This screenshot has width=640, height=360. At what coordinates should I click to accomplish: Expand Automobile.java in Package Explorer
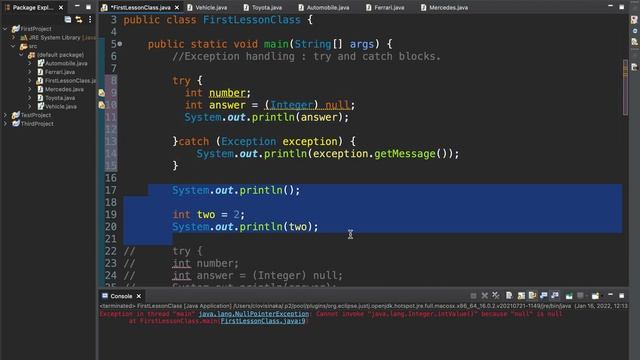[x=30, y=63]
